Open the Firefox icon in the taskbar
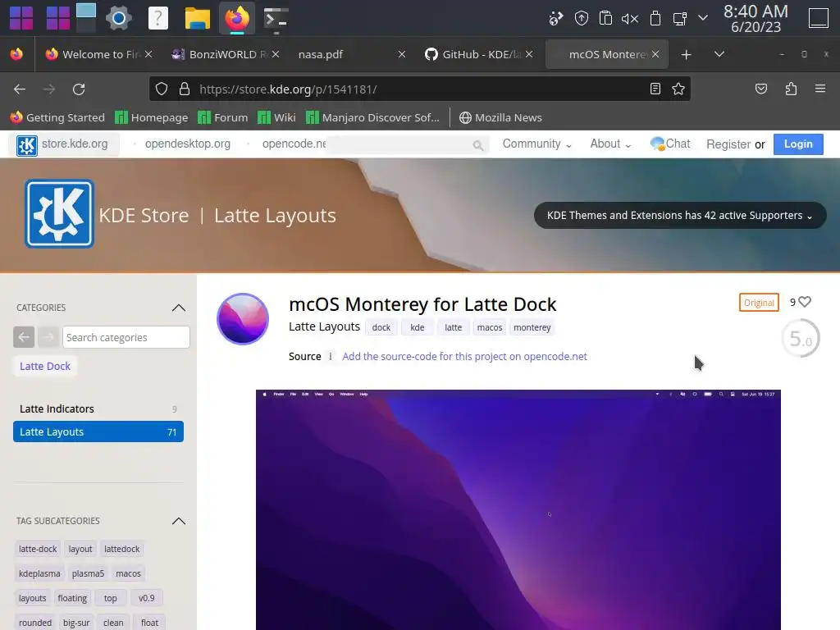 click(237, 19)
